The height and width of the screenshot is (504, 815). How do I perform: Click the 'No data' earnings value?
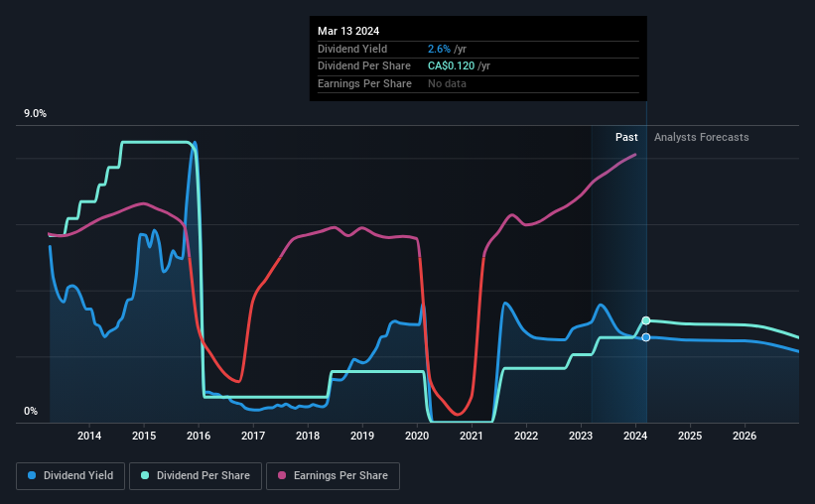[447, 83]
